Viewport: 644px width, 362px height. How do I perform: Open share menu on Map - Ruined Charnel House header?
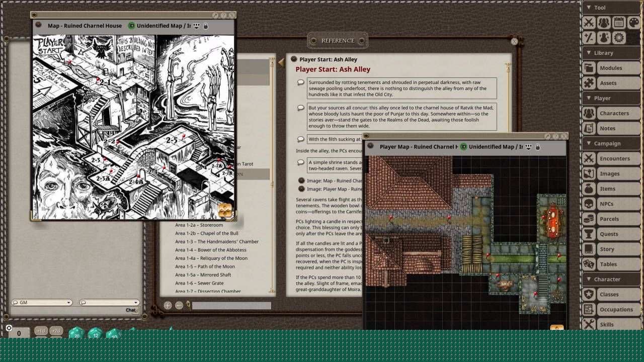click(x=197, y=26)
